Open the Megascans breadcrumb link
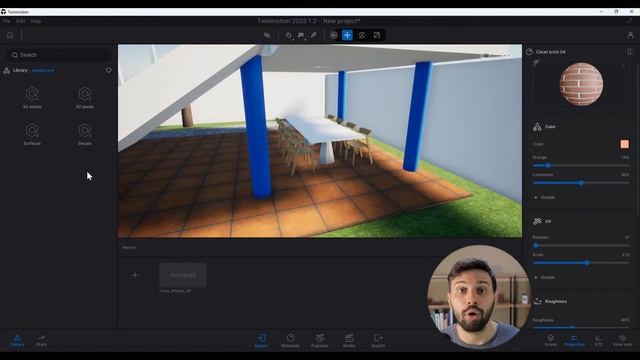640x360 pixels. pyautogui.click(x=43, y=71)
